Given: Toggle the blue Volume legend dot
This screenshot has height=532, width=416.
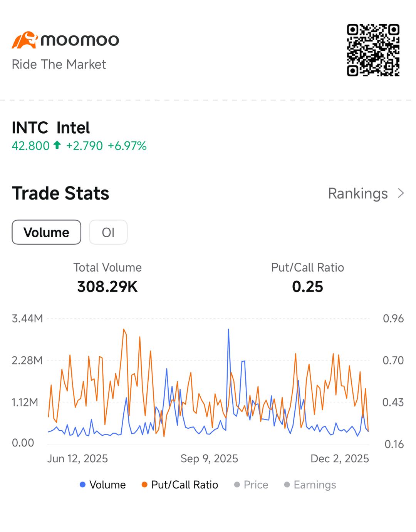Looking at the screenshot, I should click(x=82, y=485).
